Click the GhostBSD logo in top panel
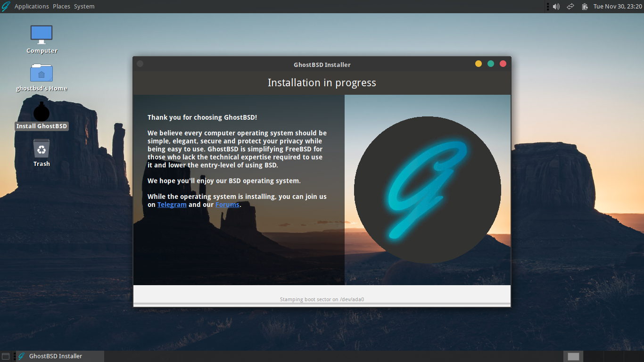This screenshot has height=362, width=644. [6, 7]
